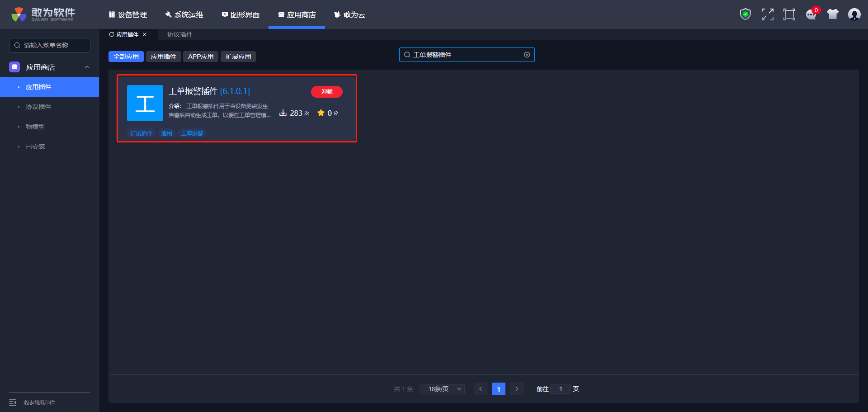The image size is (868, 412).
Task: Focus the sidebar menu name search box
Action: tap(50, 45)
